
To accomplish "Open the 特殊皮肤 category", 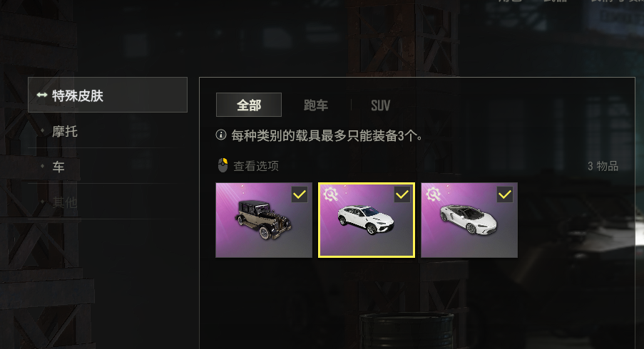I will point(108,95).
